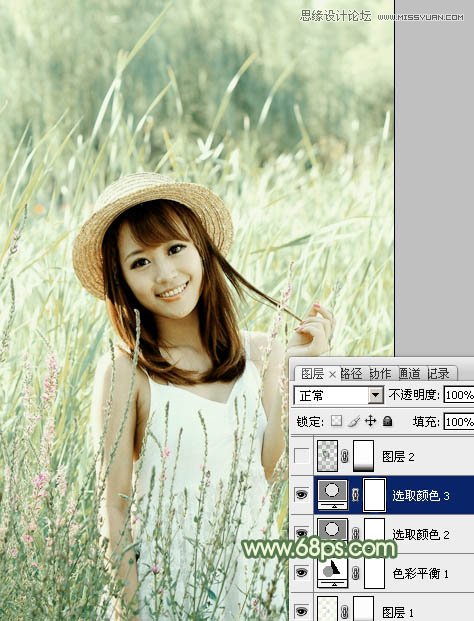Click the 锁定 label
474x621 pixels.
coord(310,421)
